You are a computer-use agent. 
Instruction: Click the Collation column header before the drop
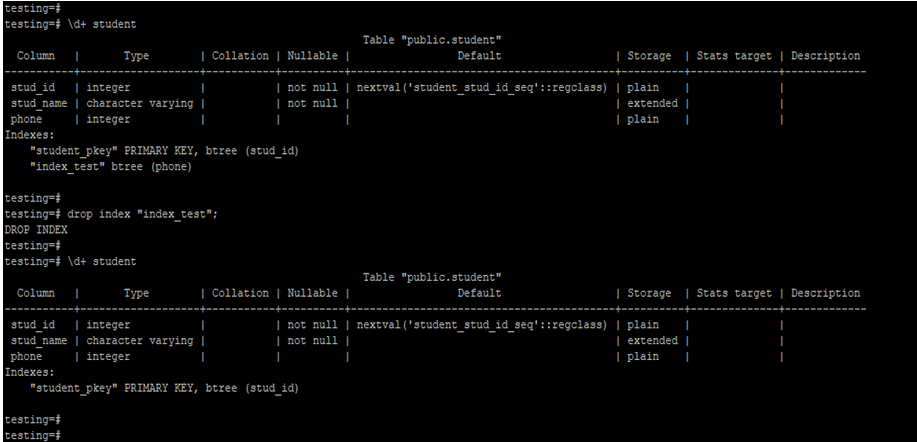point(240,56)
